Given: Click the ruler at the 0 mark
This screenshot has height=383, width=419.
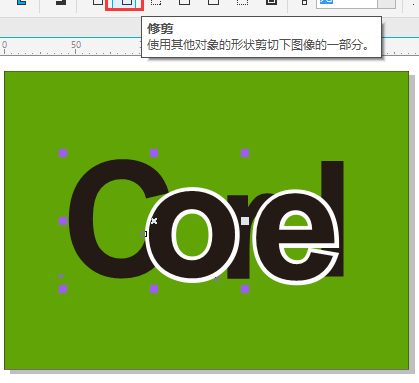Looking at the screenshot, I should (4, 45).
